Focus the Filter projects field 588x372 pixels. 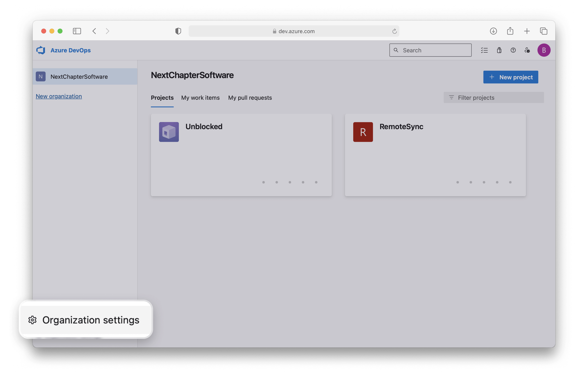494,97
